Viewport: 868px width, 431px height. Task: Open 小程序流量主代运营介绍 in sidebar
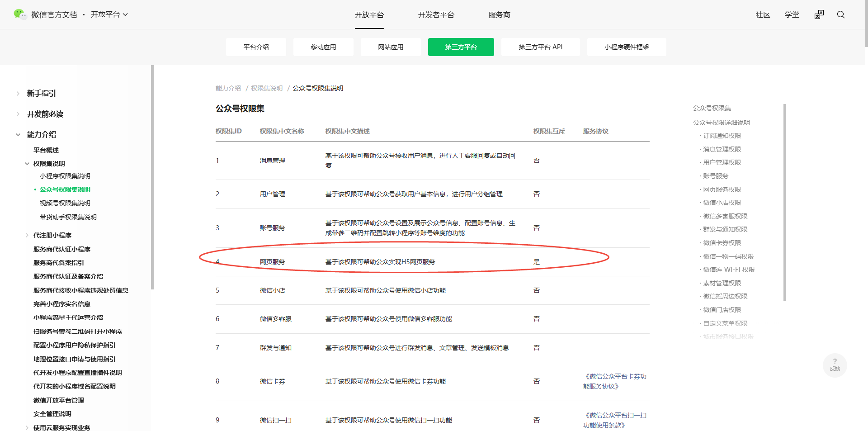(68, 317)
